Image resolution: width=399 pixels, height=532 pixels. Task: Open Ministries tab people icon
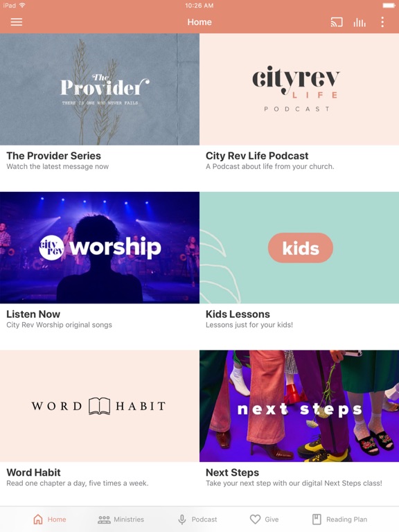pos(104,520)
